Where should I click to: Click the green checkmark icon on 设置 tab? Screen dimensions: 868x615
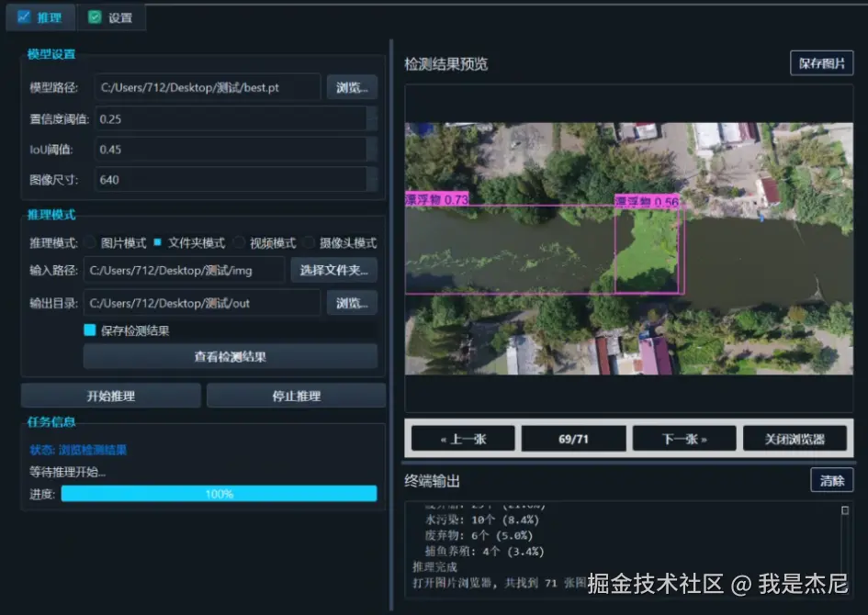pyautogui.click(x=94, y=17)
